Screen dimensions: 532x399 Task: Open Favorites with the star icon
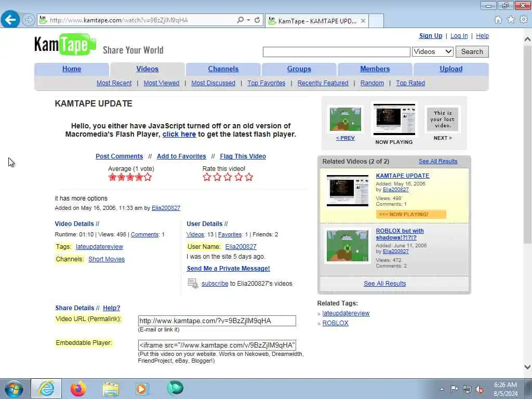pyautogui.click(x=511, y=20)
